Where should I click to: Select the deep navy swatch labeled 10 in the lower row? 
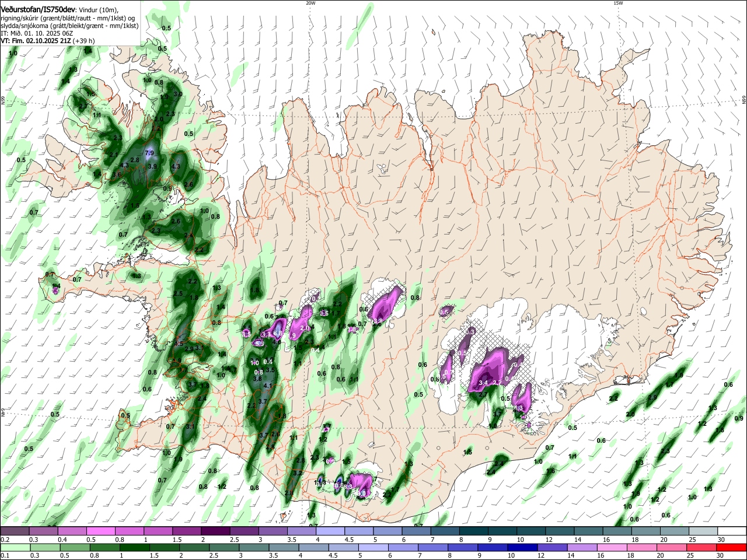[523, 547]
